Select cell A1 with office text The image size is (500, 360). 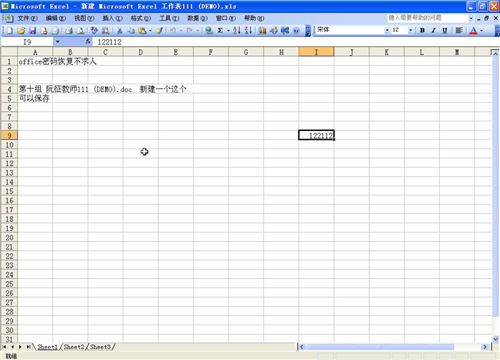pyautogui.click(x=35, y=61)
